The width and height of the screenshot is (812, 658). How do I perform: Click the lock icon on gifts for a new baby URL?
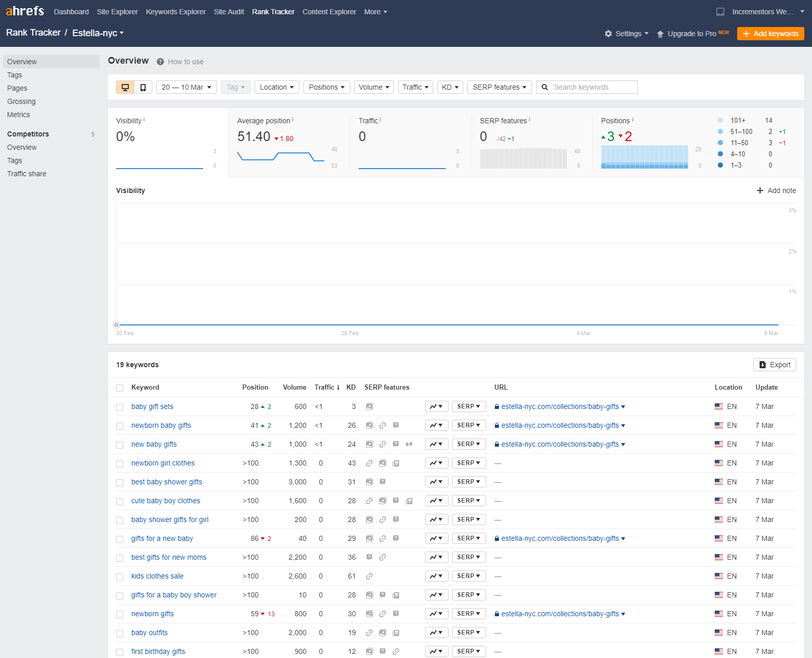(497, 538)
